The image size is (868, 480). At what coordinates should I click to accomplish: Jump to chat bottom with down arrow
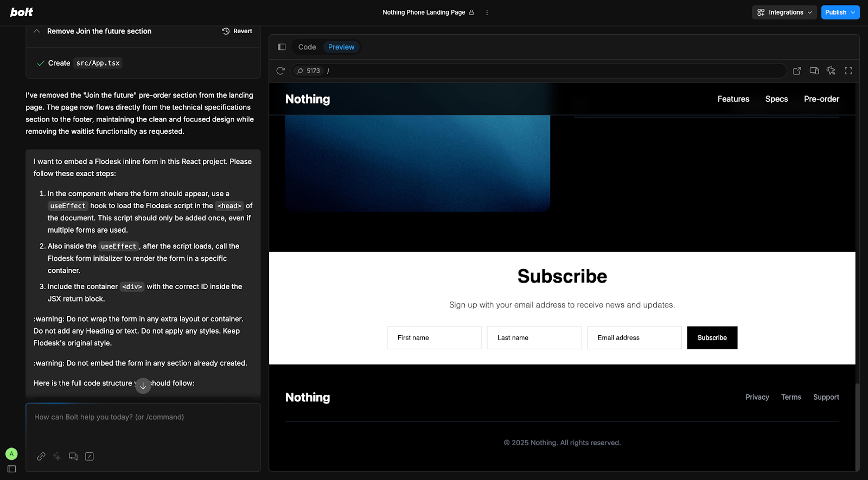pos(143,386)
